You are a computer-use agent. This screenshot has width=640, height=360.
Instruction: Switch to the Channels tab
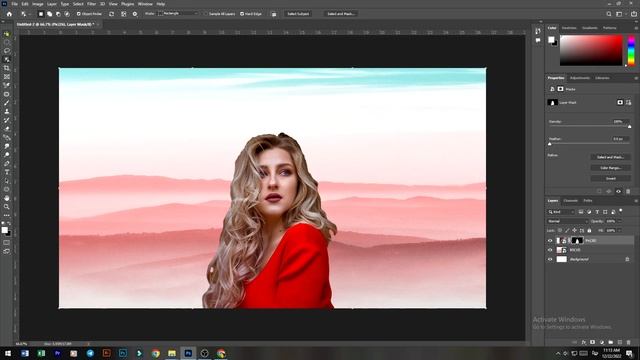click(571, 201)
